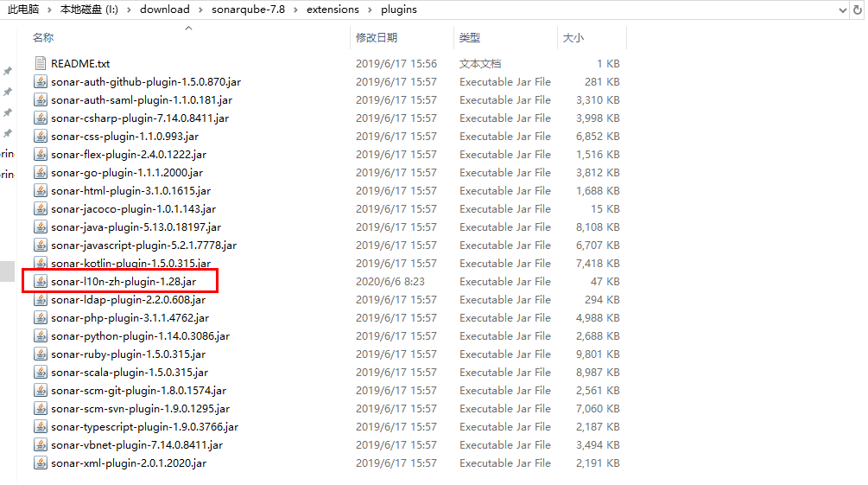868x485 pixels.
Task: Click the plugins breadcrumb segment
Action: click(398, 10)
